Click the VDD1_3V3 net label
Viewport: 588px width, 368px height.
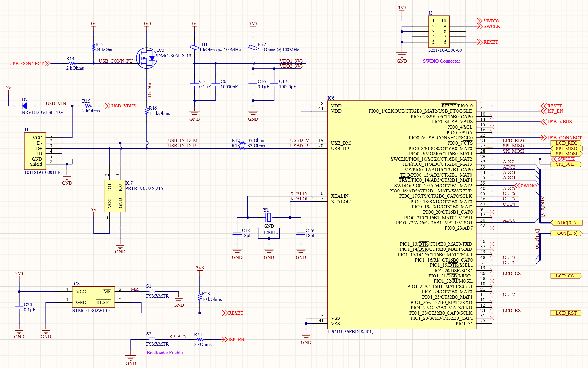click(x=291, y=61)
